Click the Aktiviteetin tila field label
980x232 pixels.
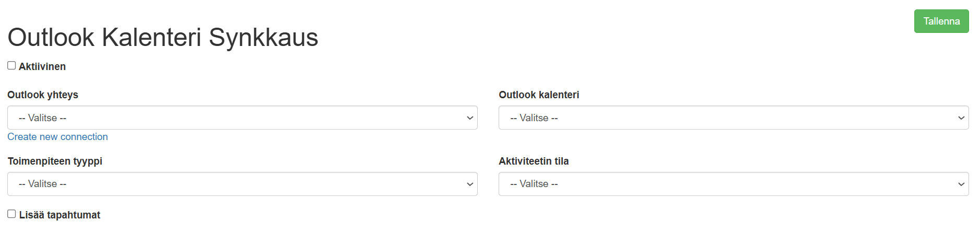point(534,161)
